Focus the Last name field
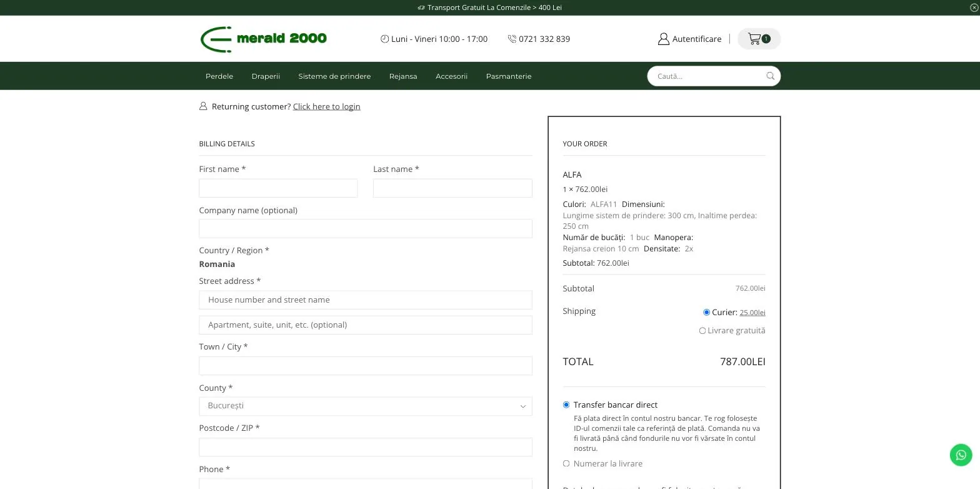The image size is (980, 489). point(452,188)
